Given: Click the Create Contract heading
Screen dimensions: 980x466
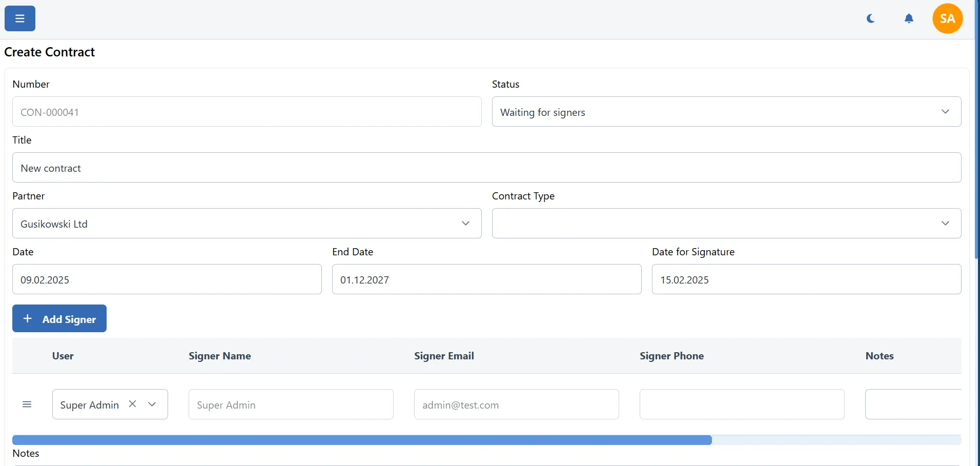Looking at the screenshot, I should 50,52.
